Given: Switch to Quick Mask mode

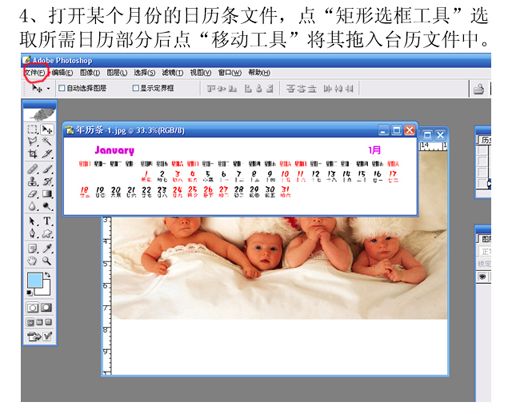Looking at the screenshot, I should pyautogui.click(x=46, y=308).
